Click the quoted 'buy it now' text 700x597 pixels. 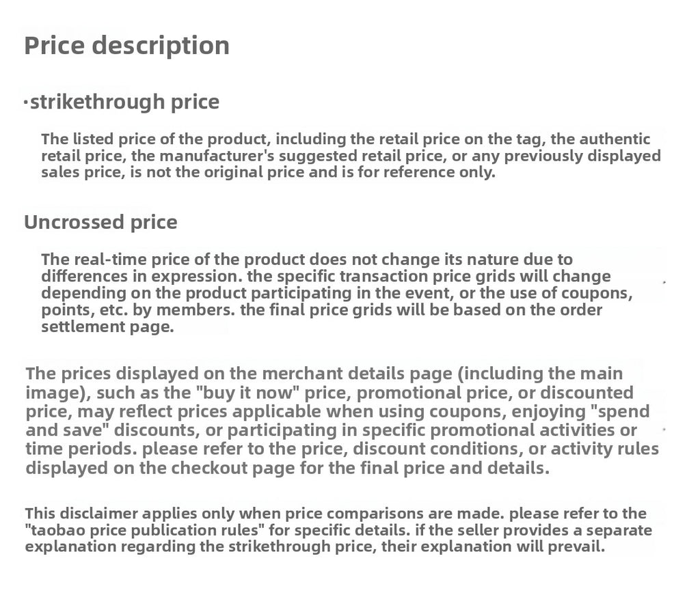[247, 393]
